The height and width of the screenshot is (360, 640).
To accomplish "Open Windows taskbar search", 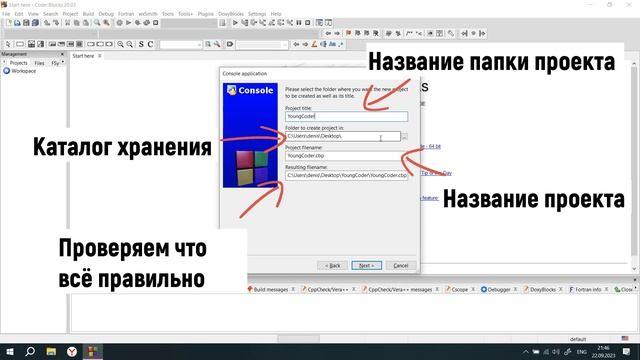I will [x=30, y=351].
